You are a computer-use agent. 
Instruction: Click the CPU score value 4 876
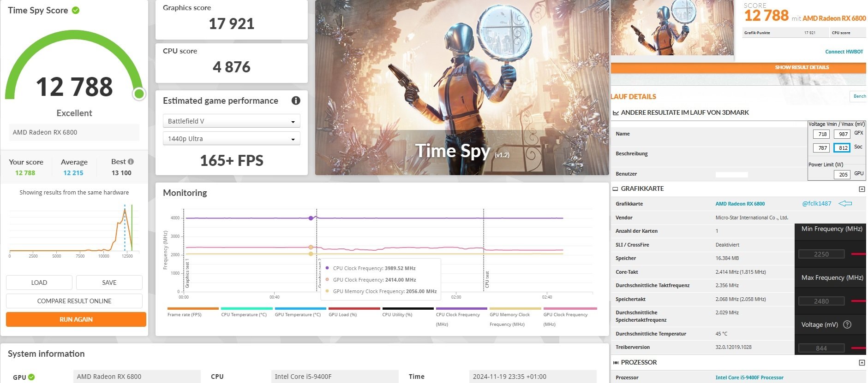click(232, 67)
